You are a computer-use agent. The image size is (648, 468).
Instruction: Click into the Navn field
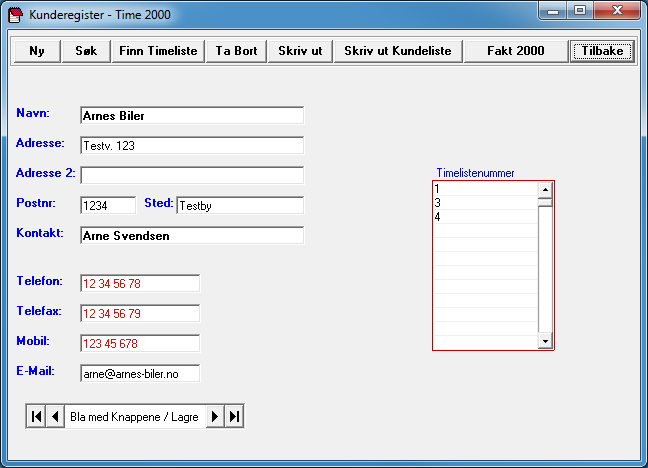click(191, 115)
